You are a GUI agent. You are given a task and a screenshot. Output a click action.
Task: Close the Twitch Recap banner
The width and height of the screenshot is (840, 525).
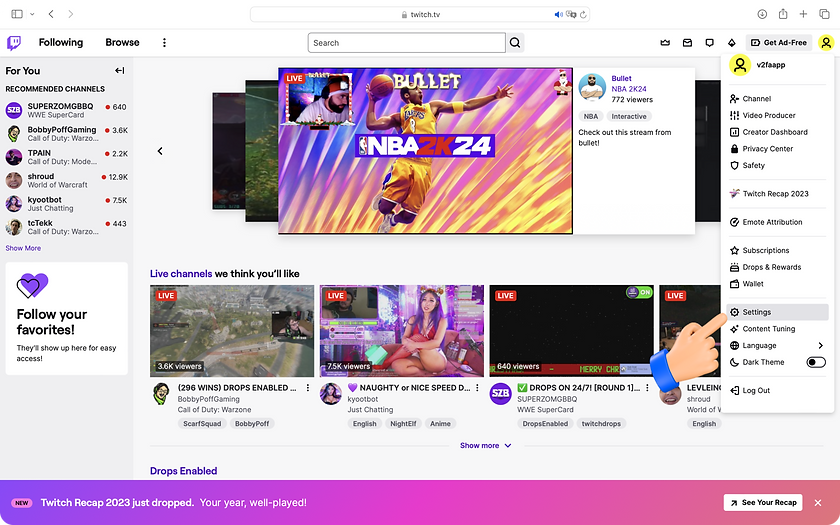tap(818, 502)
